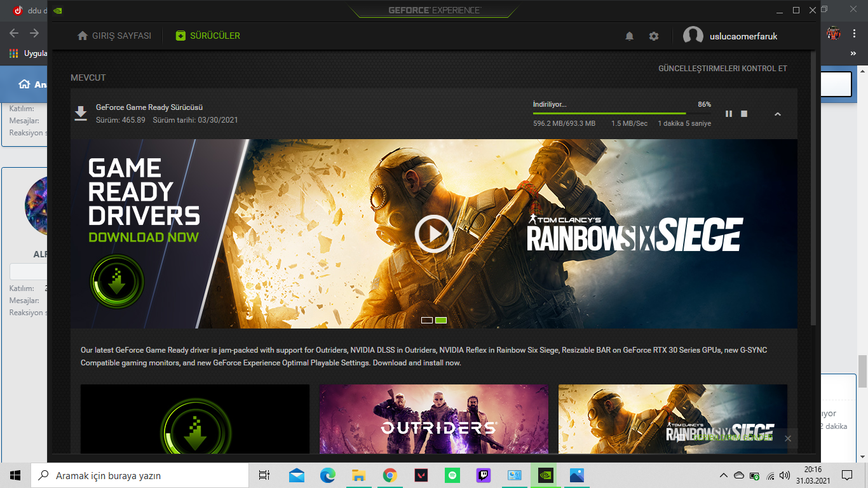Open the Photos app from the taskbar
The height and width of the screenshot is (488, 868).
tap(577, 475)
